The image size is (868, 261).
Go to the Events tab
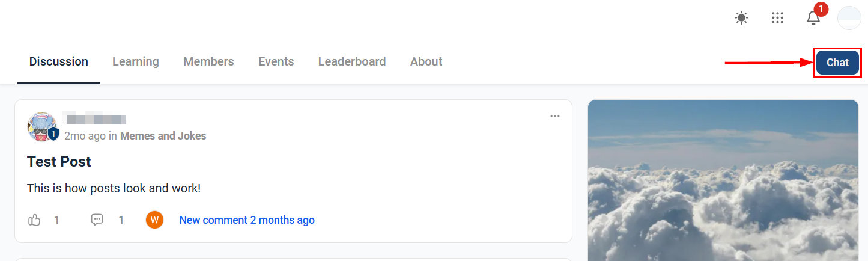click(276, 61)
